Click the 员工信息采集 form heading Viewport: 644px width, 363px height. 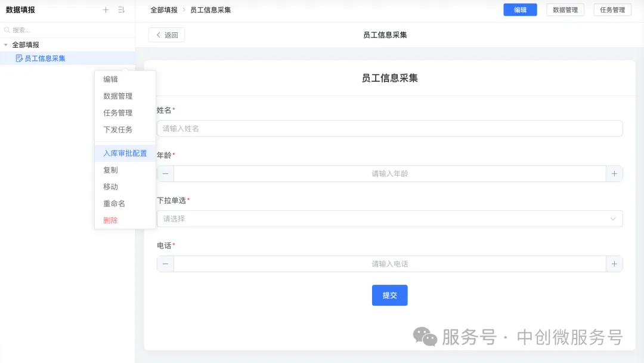tap(389, 78)
